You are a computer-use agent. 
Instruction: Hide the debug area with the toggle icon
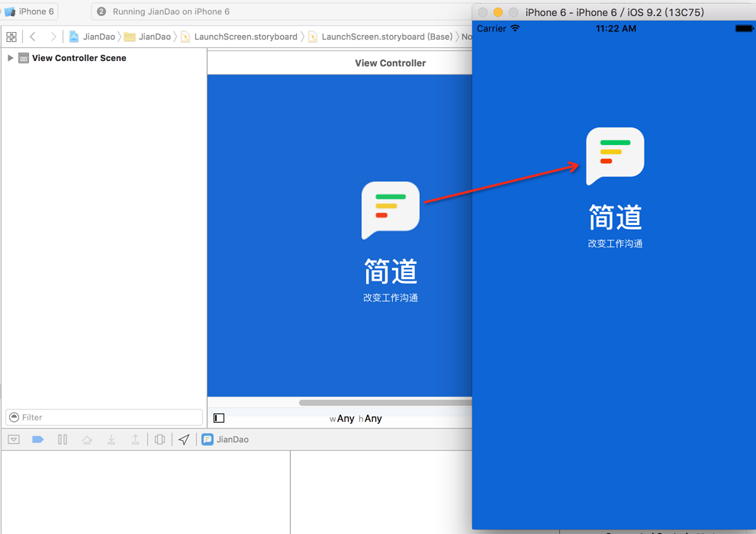pyautogui.click(x=14, y=439)
